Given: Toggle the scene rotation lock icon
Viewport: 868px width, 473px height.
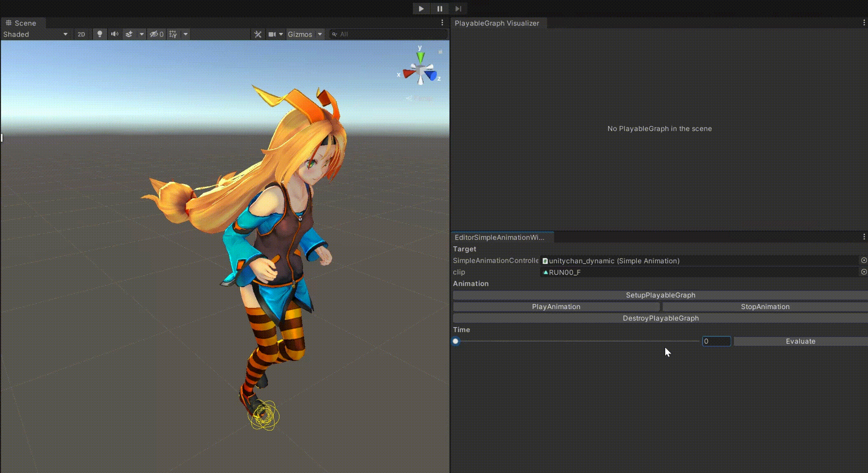Looking at the screenshot, I should pos(440,52).
